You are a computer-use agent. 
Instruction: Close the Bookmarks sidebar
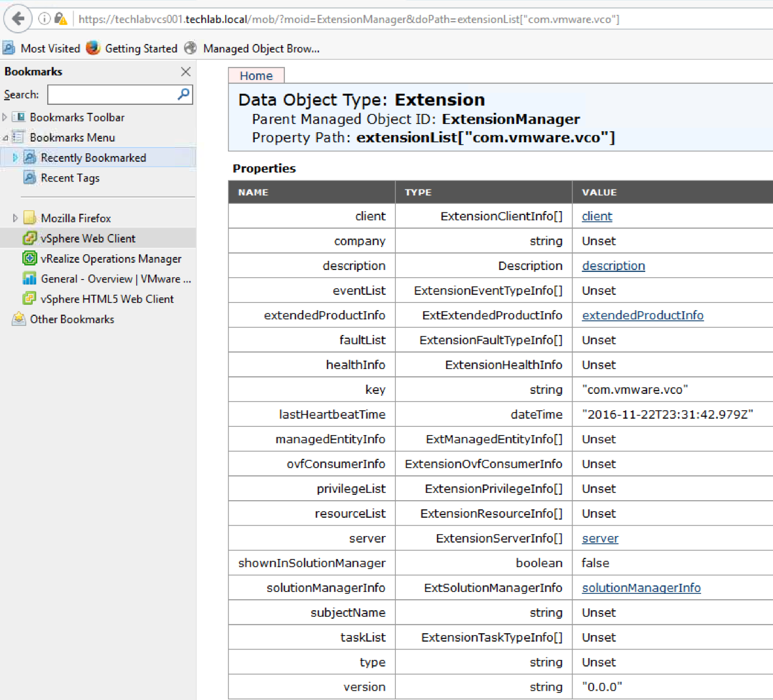click(x=186, y=71)
